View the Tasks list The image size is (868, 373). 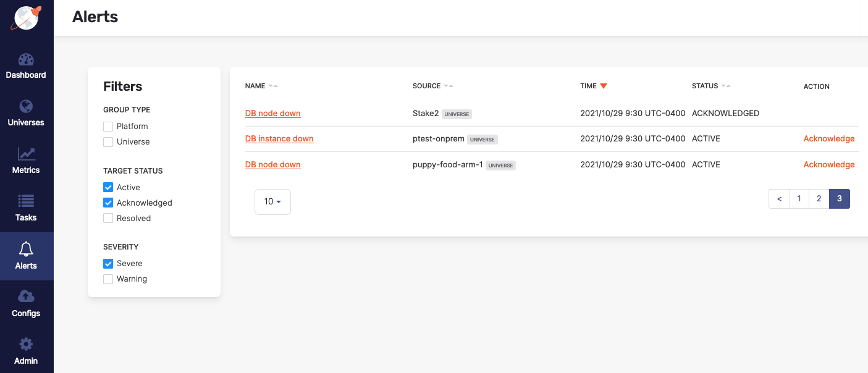(x=26, y=209)
